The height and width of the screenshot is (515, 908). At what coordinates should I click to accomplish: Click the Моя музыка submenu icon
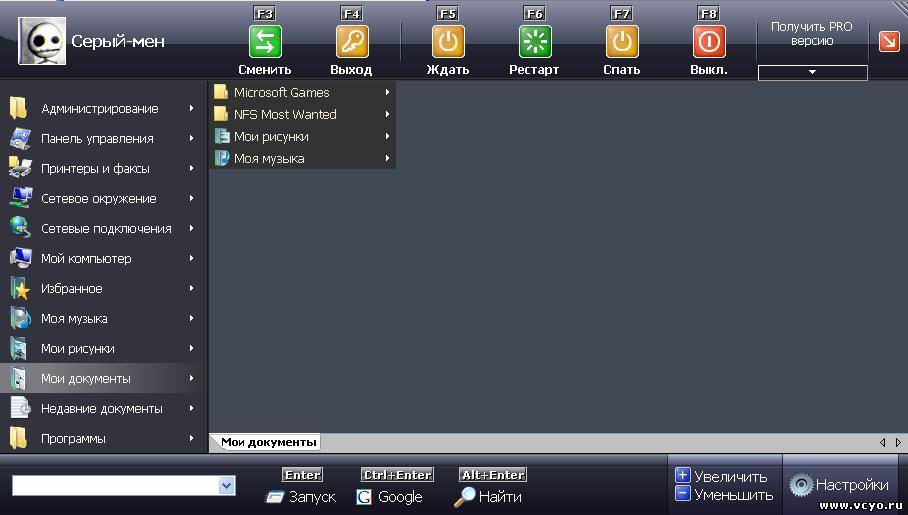(x=222, y=158)
